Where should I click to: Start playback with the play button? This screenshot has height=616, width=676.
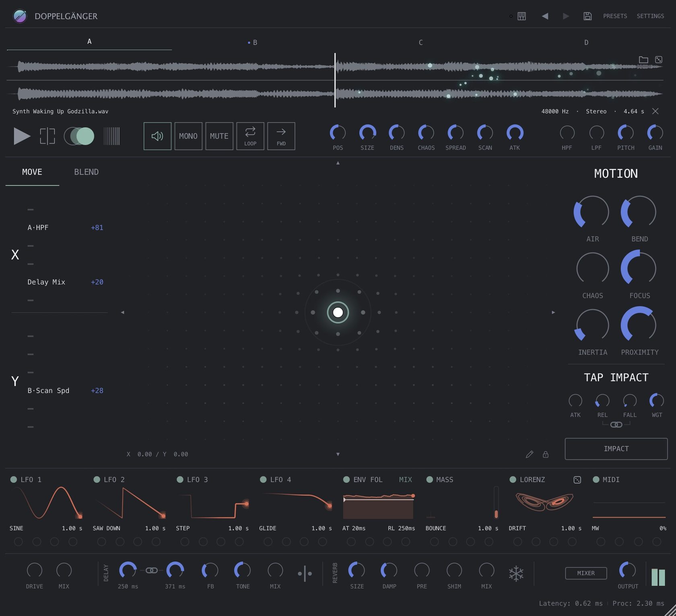click(x=22, y=136)
